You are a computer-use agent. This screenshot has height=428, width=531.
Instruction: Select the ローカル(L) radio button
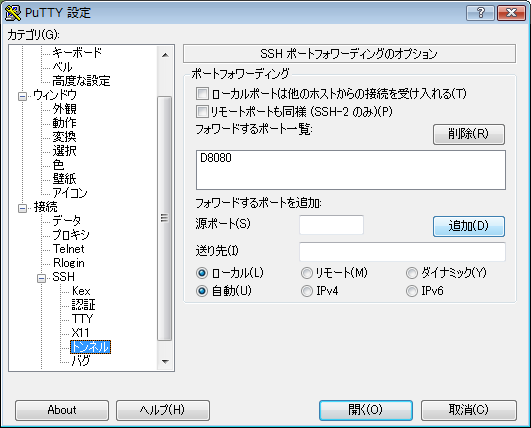pyautogui.click(x=202, y=273)
